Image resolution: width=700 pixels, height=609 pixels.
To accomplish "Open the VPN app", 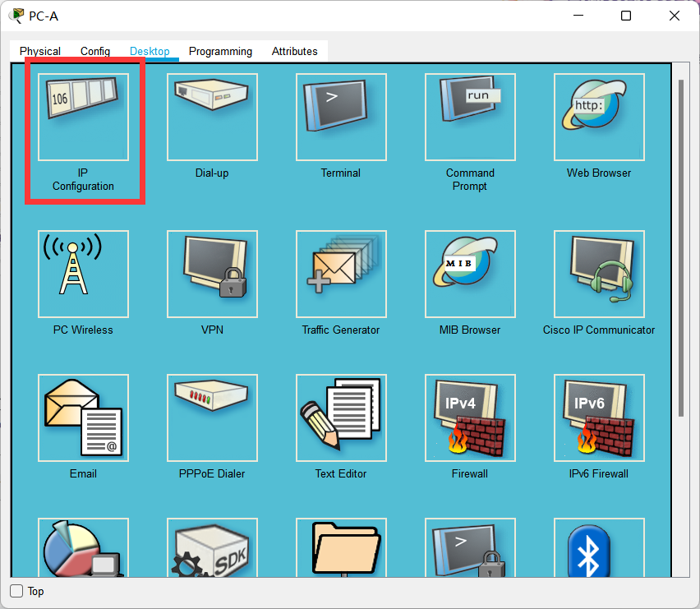I will point(213,275).
